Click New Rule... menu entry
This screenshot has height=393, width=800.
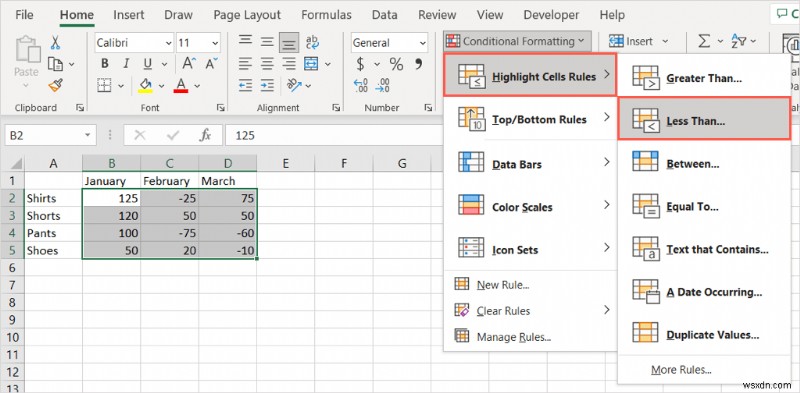tap(531, 285)
